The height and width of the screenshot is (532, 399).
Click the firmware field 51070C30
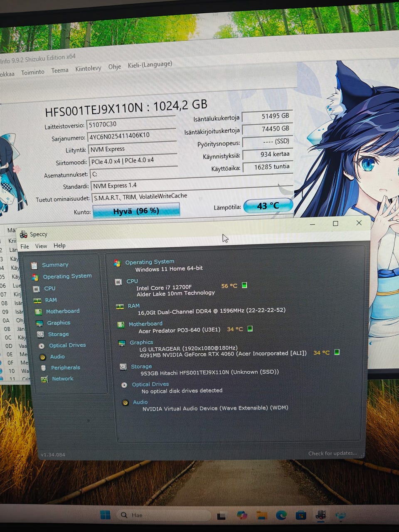[131, 124]
